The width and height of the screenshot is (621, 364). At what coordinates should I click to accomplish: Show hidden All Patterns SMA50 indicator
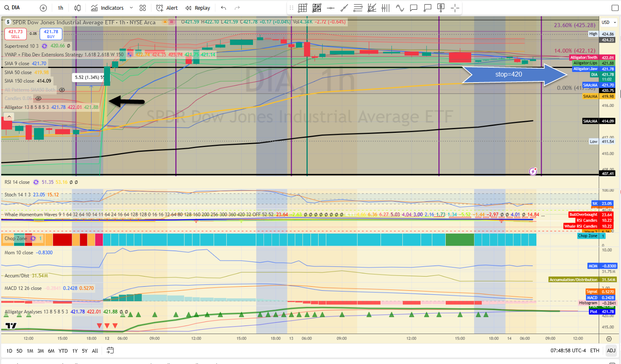(x=62, y=90)
